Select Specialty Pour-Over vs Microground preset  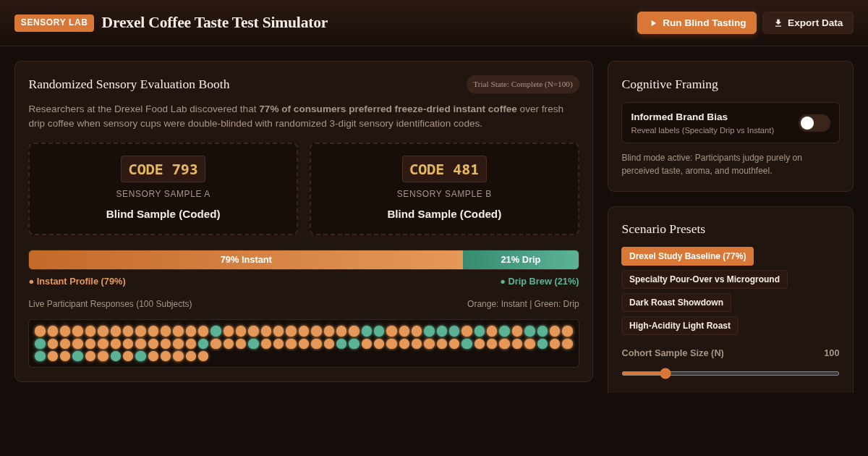[705, 279]
